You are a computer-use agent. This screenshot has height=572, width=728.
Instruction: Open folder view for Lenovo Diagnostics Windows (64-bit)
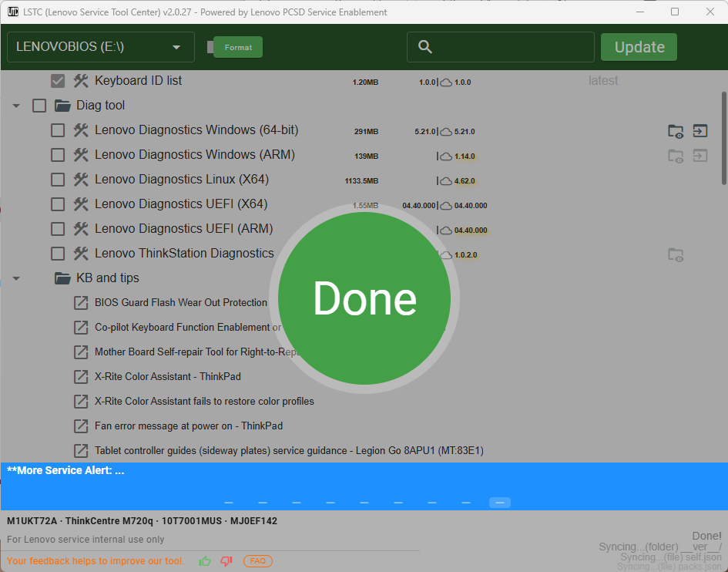(676, 131)
